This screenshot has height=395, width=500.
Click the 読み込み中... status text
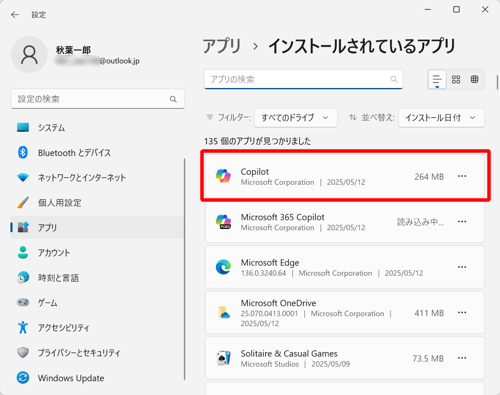tap(420, 222)
